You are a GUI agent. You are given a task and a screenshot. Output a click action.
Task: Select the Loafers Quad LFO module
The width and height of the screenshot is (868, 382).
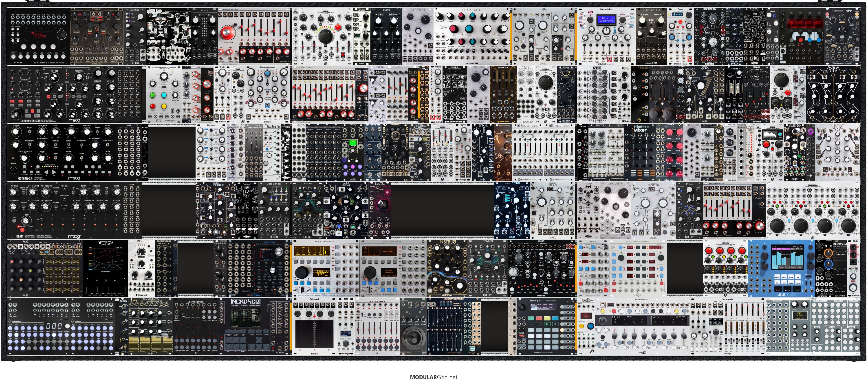[x=669, y=152]
